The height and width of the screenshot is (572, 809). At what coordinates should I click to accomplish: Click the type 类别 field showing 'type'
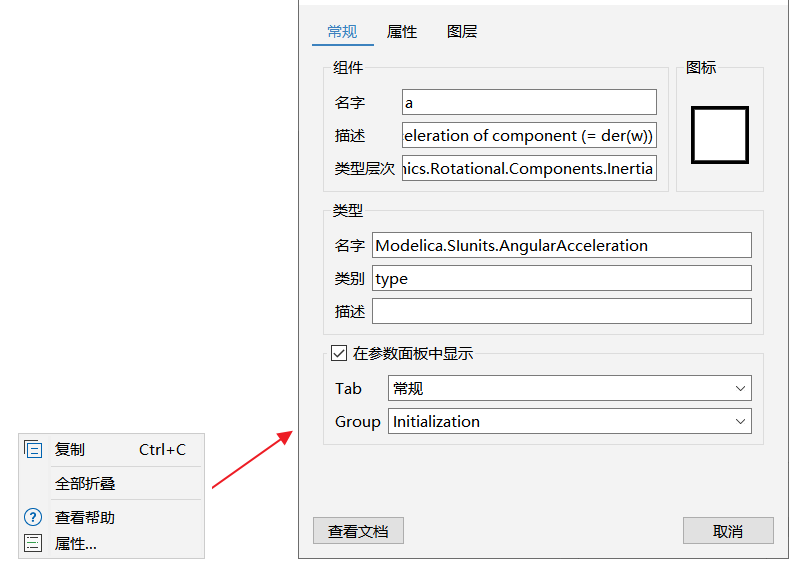[561, 278]
